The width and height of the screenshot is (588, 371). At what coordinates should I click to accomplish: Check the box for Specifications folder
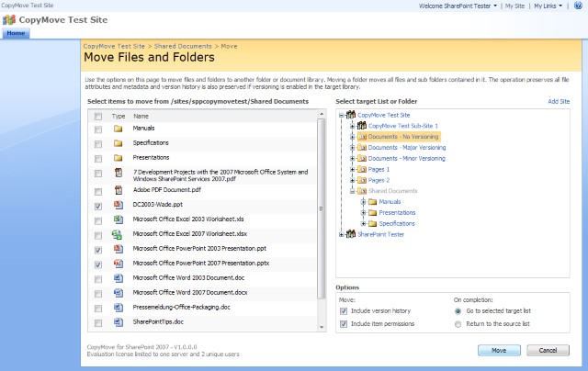98,144
